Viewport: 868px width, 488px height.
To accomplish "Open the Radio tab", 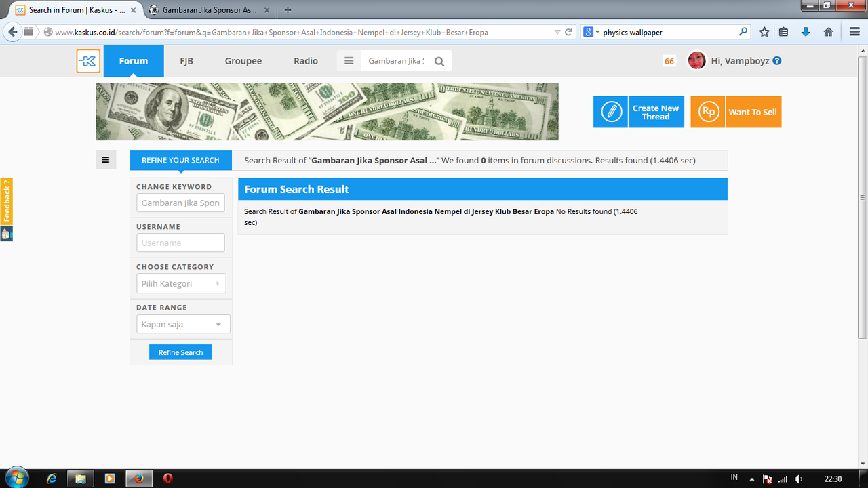I will tap(306, 61).
